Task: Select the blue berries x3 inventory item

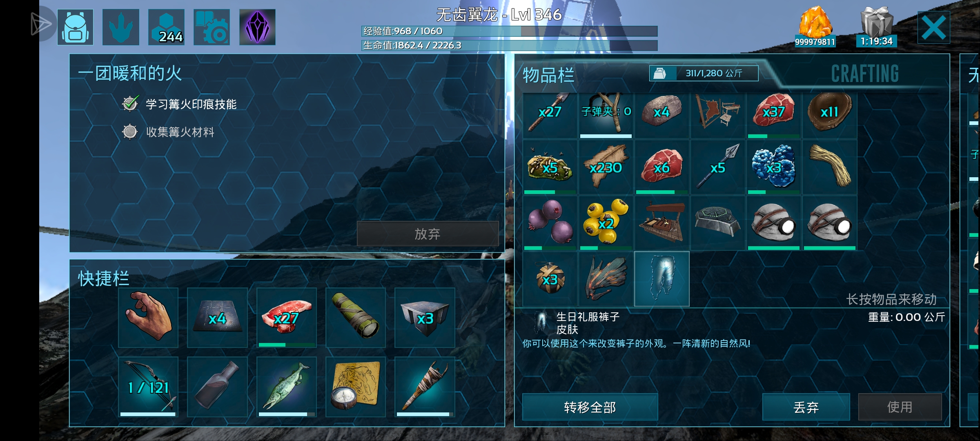Action: tap(774, 167)
